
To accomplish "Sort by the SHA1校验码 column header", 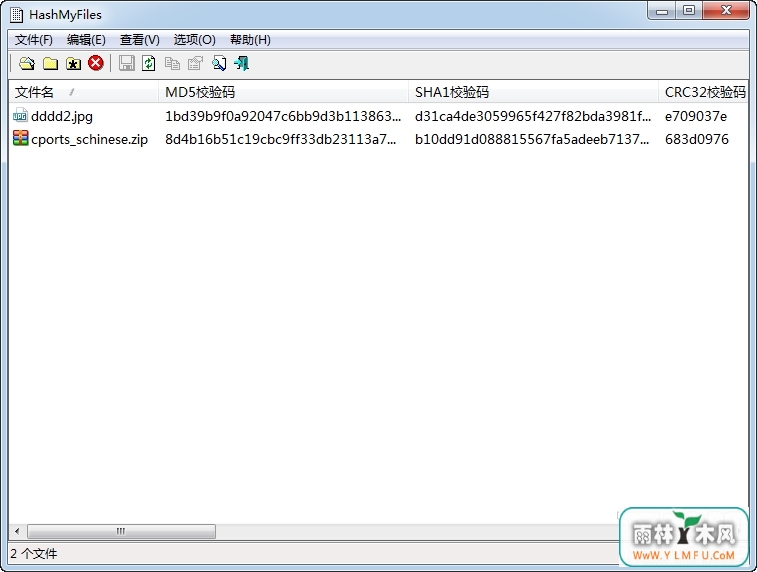I will point(533,92).
